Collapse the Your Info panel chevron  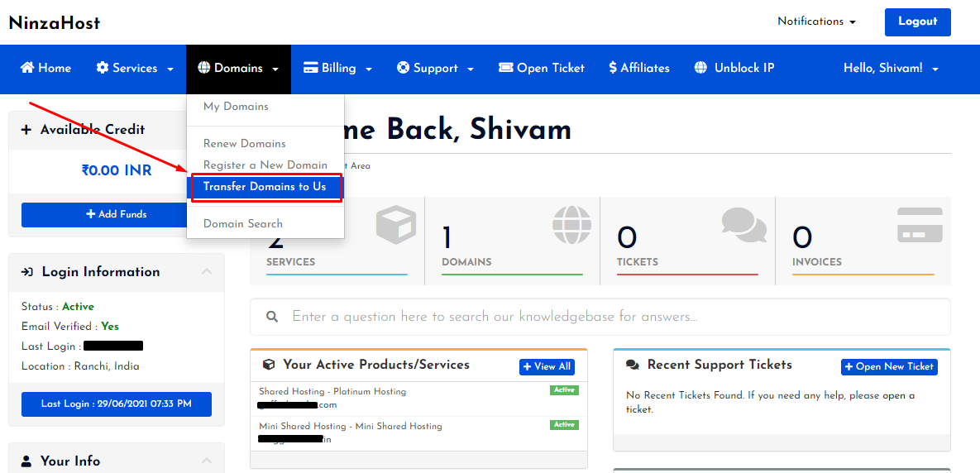pyautogui.click(x=207, y=461)
